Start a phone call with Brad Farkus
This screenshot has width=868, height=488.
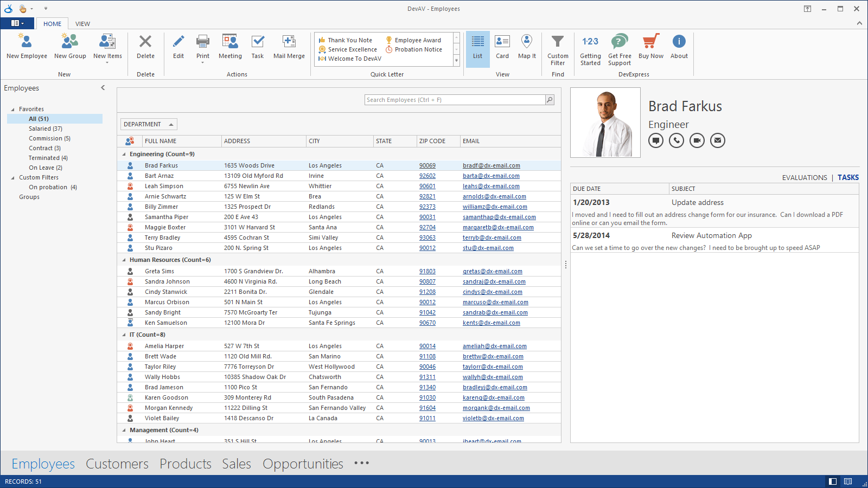pyautogui.click(x=676, y=140)
